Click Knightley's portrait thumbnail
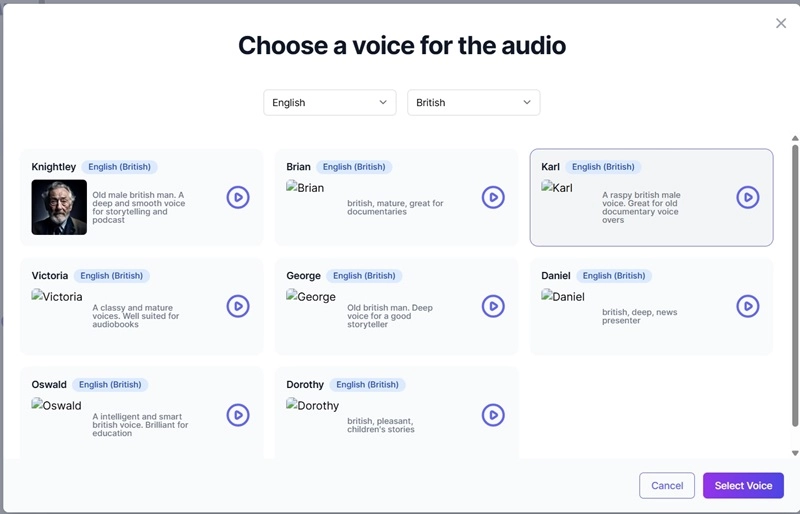800x514 pixels. (59, 207)
